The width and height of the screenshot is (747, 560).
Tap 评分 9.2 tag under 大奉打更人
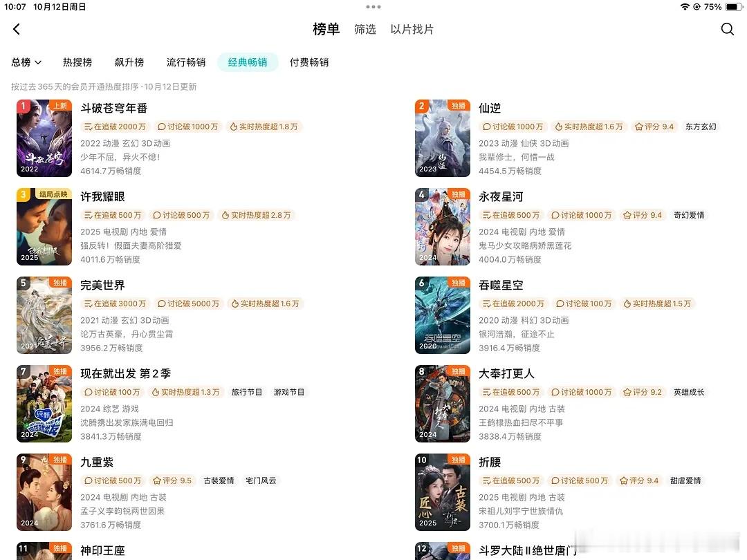(x=643, y=393)
